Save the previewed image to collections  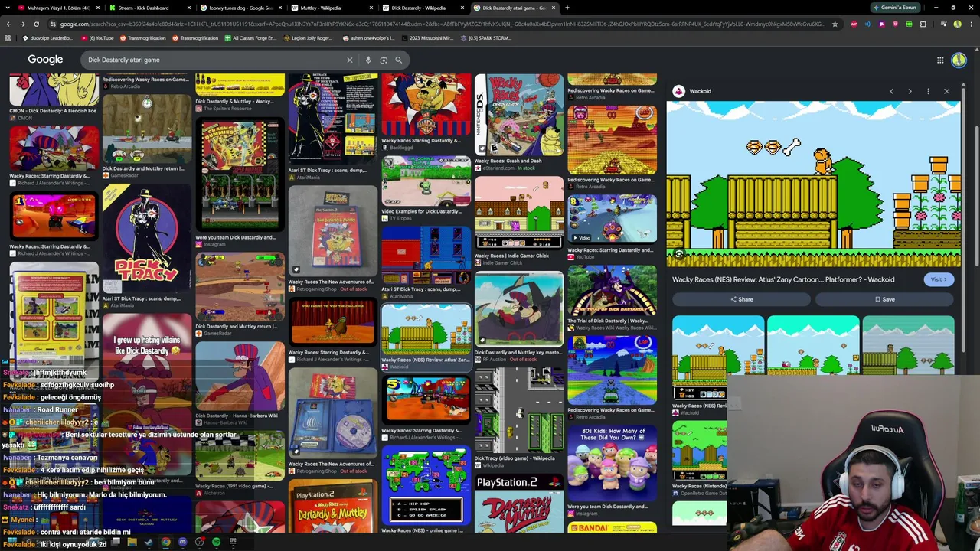pos(884,299)
